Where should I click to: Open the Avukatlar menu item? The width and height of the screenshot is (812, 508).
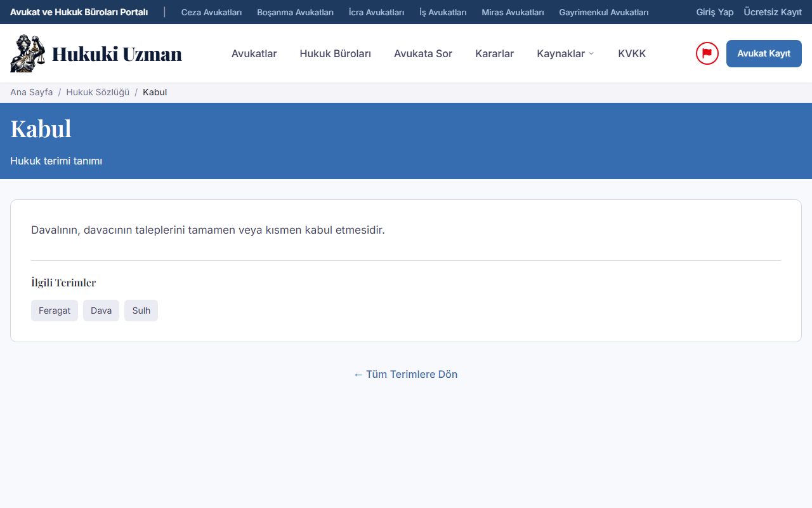point(254,53)
